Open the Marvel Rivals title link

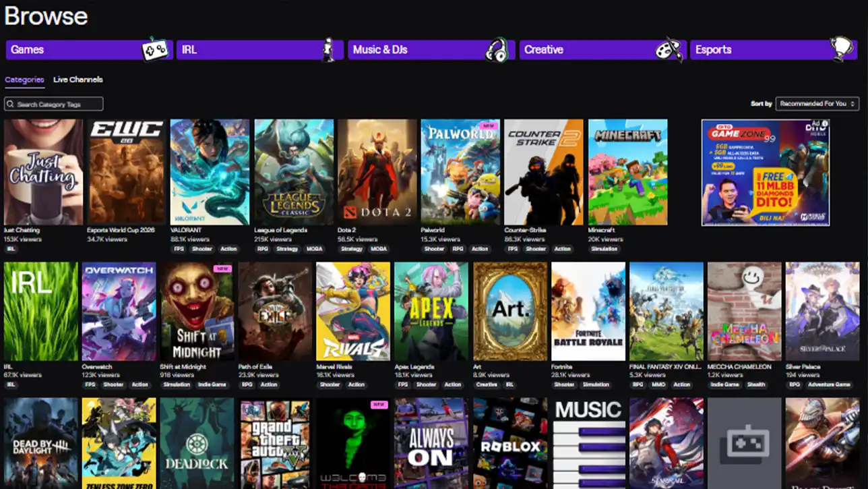pyautogui.click(x=334, y=367)
